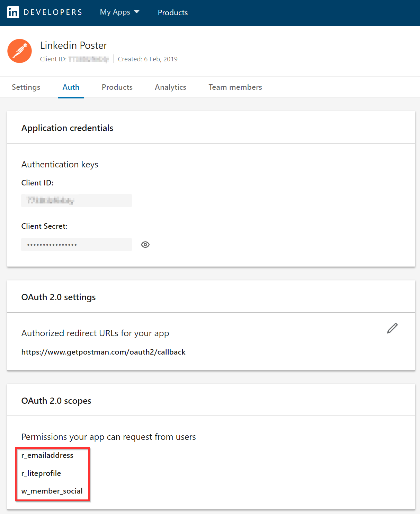Viewport: 420px width, 514px height.
Task: Click the Authentication keys subheading
Action: (x=60, y=165)
